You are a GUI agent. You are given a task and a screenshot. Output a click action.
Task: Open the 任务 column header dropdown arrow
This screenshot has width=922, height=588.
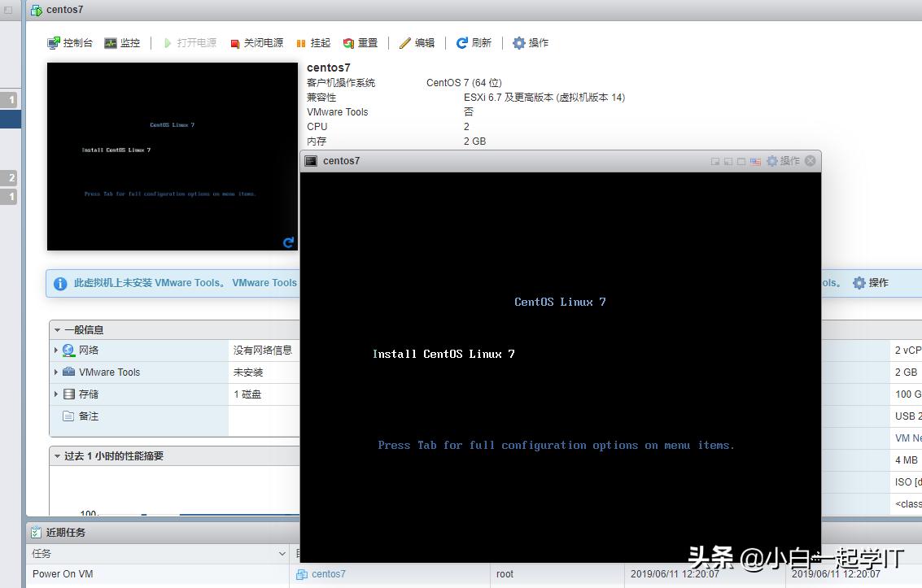tap(282, 554)
